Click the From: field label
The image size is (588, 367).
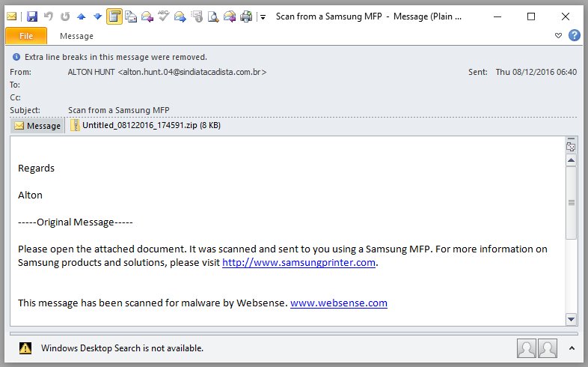click(x=20, y=72)
